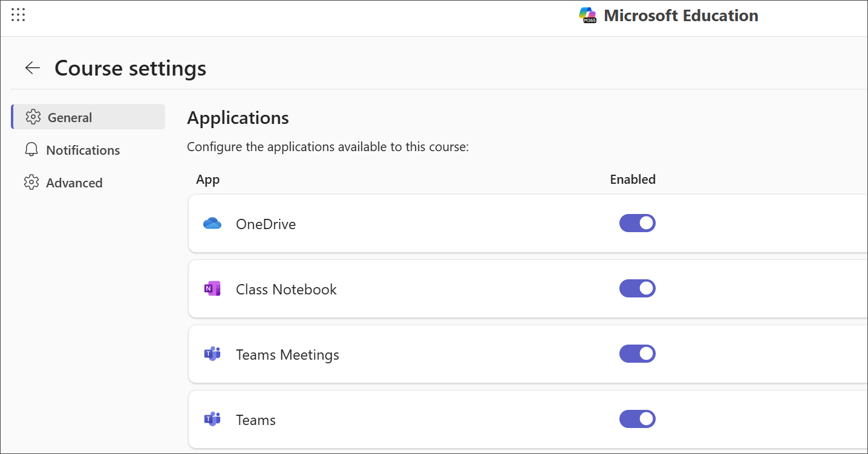
Task: Click the OneDrive cloud icon
Action: (x=212, y=223)
